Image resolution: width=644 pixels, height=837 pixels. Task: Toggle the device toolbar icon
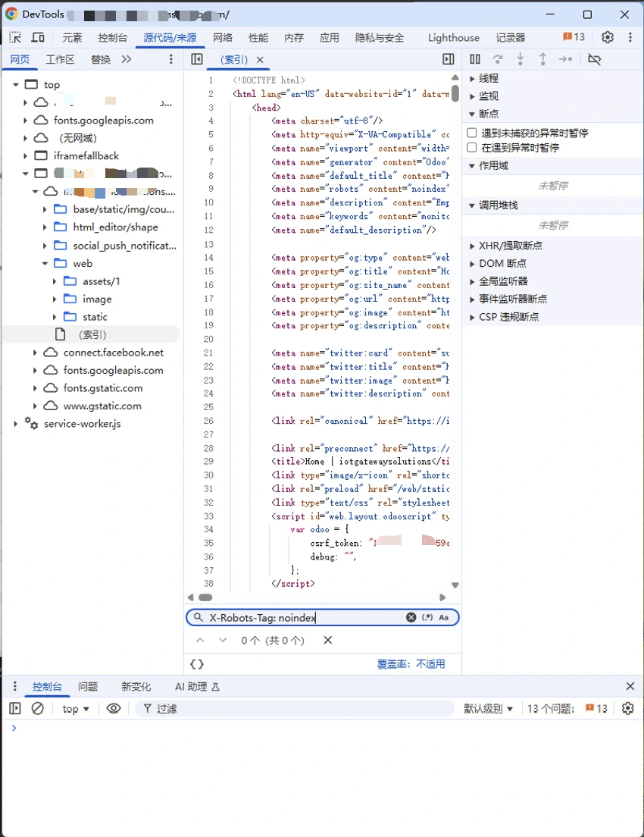click(x=37, y=36)
